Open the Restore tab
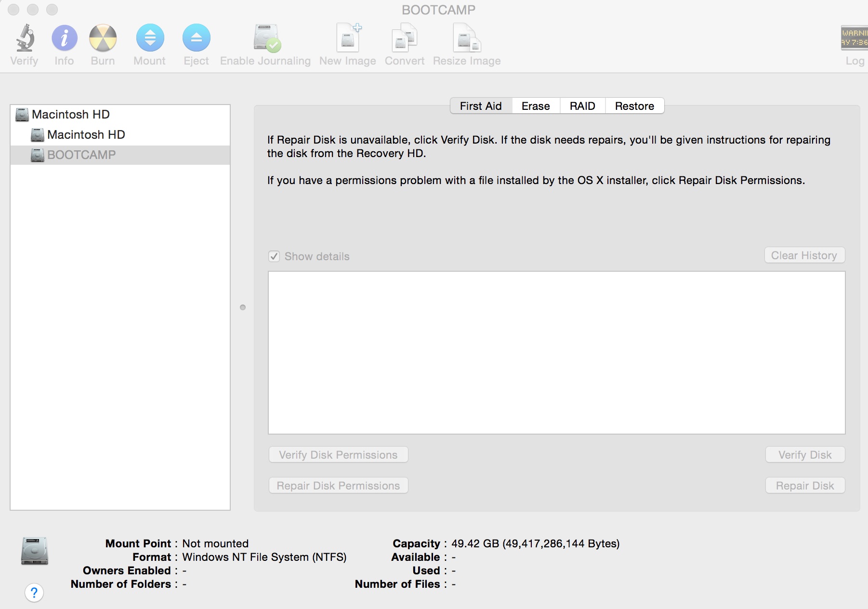The image size is (868, 609). click(634, 106)
